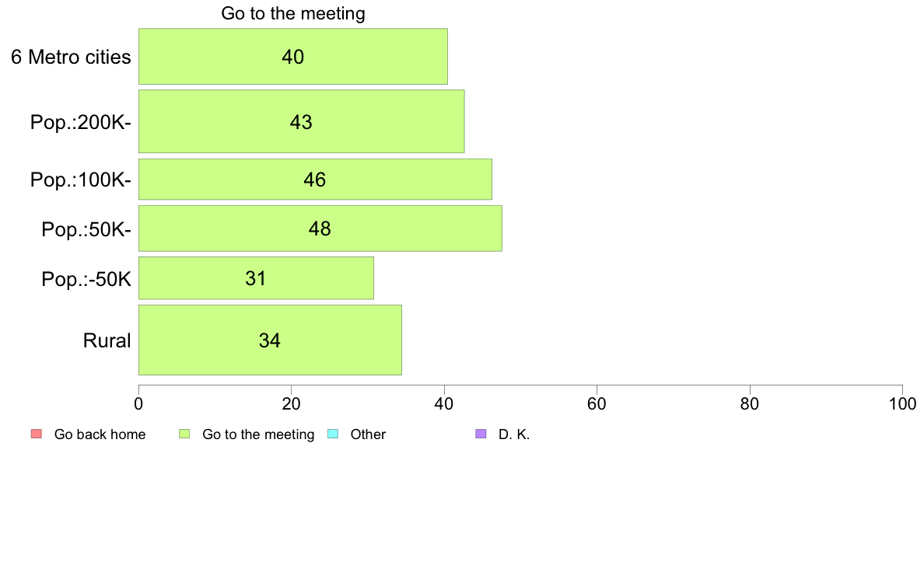This screenshot has height=572, width=924.
Task: Select the Pop.:-50K bar showing 31
Action: (x=256, y=278)
